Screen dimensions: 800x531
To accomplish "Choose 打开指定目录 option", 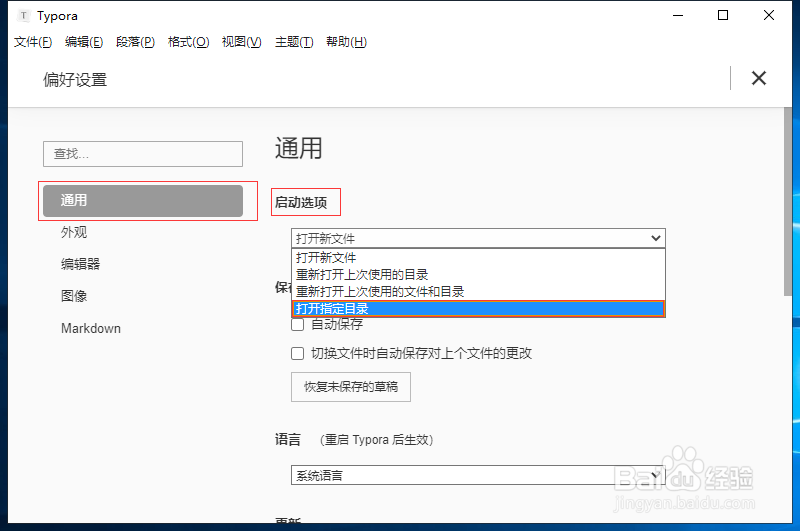I will coord(478,309).
